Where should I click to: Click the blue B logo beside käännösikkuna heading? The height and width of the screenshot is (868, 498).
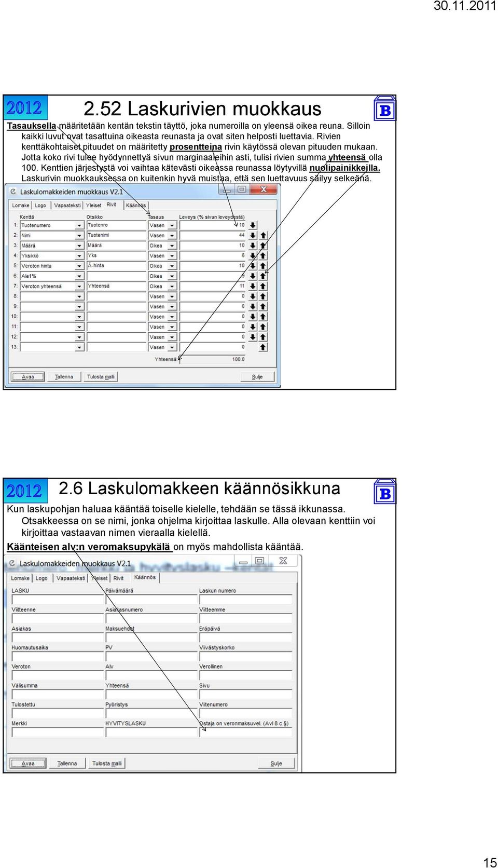coord(385,491)
